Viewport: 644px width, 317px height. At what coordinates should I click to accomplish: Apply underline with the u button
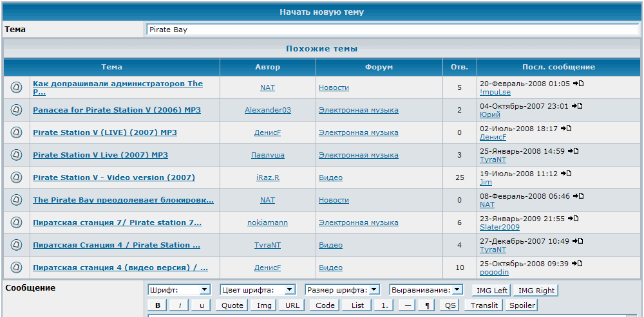(201, 305)
